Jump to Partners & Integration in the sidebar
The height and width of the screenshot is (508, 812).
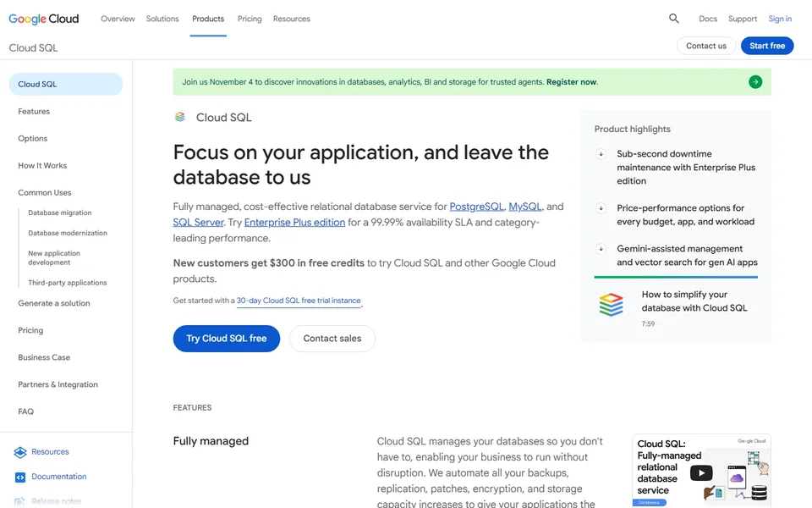pyautogui.click(x=58, y=384)
